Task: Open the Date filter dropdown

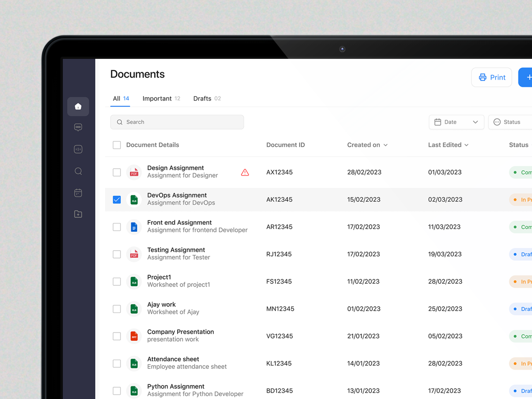Action: [456, 122]
